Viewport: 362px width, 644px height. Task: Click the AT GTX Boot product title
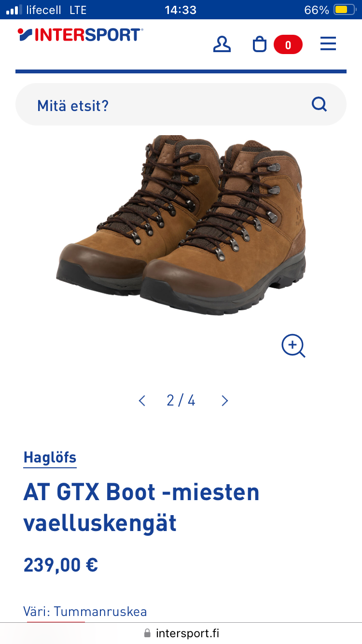(141, 507)
